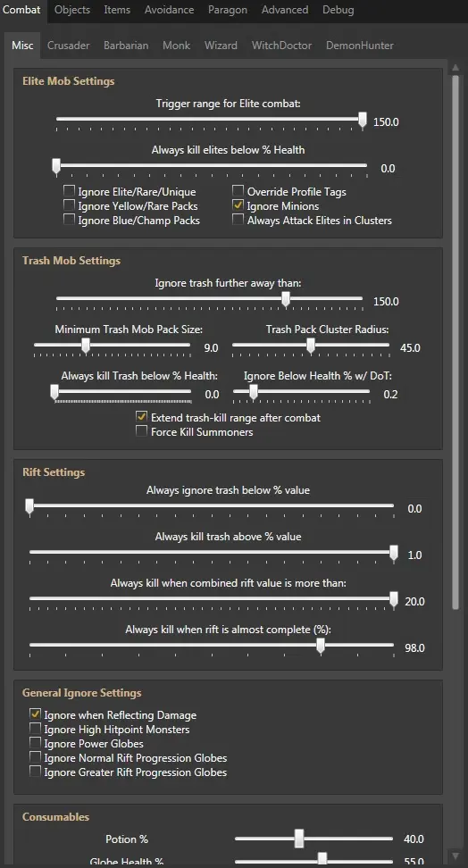
Task: Click the vertical scrollbar thumb
Action: (x=455, y=341)
